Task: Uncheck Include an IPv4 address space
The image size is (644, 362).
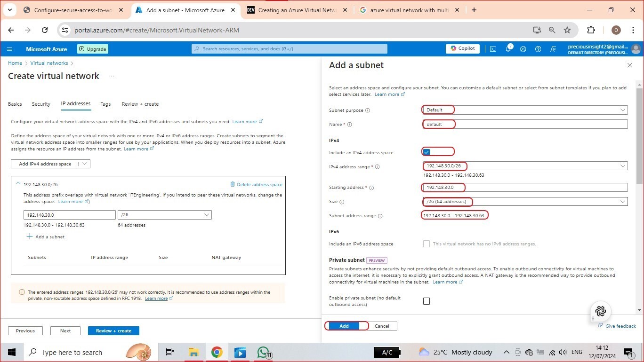Action: coord(427,152)
